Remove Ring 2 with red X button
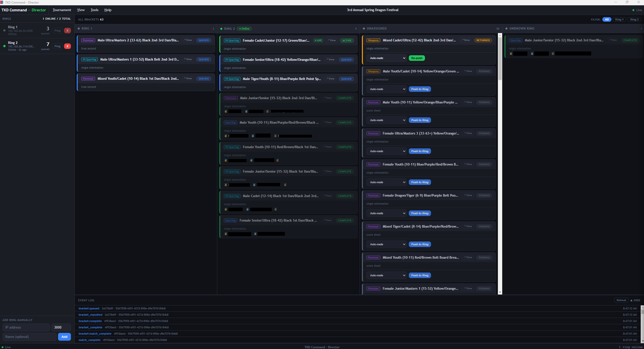Viewport: 644px width, 349px height. pos(67,46)
